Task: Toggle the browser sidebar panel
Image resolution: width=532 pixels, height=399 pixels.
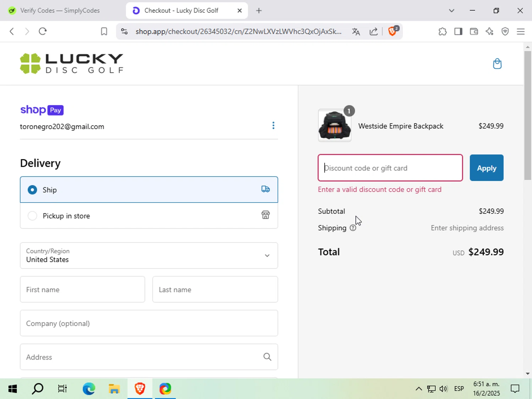Action: click(x=458, y=32)
